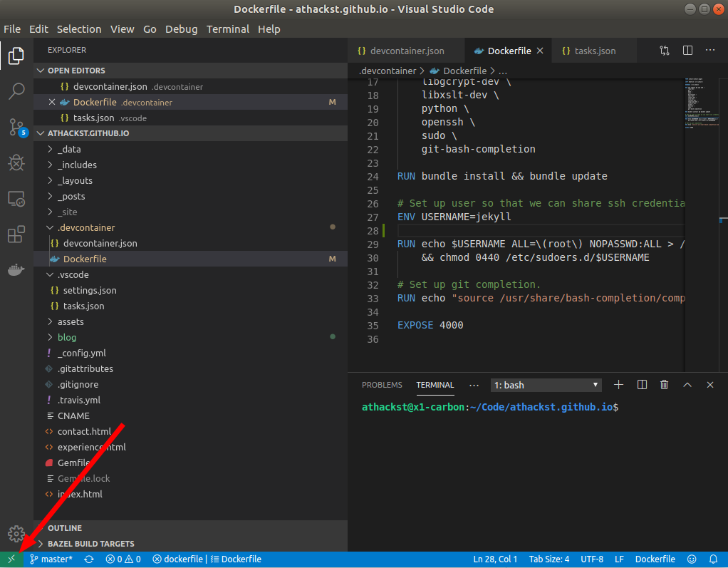This screenshot has width=728, height=568.
Task: Change the file encoding via UTF-8
Action: pos(592,559)
